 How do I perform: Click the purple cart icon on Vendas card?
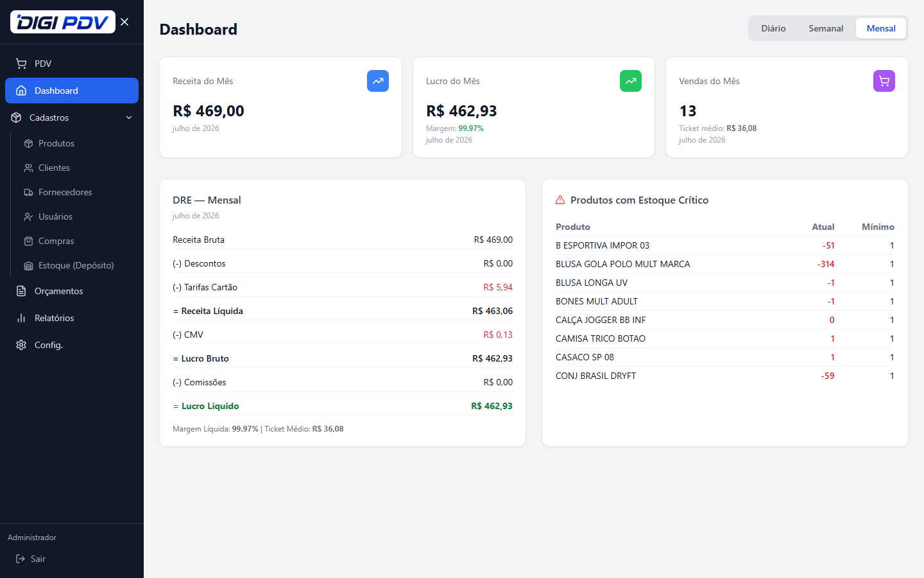pyautogui.click(x=884, y=81)
